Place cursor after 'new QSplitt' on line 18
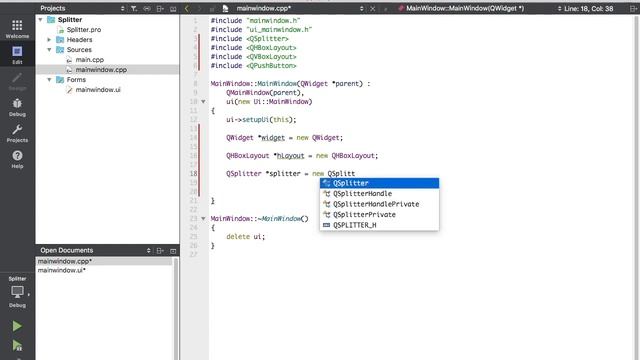Viewport: 640px width, 360px height. [355, 173]
